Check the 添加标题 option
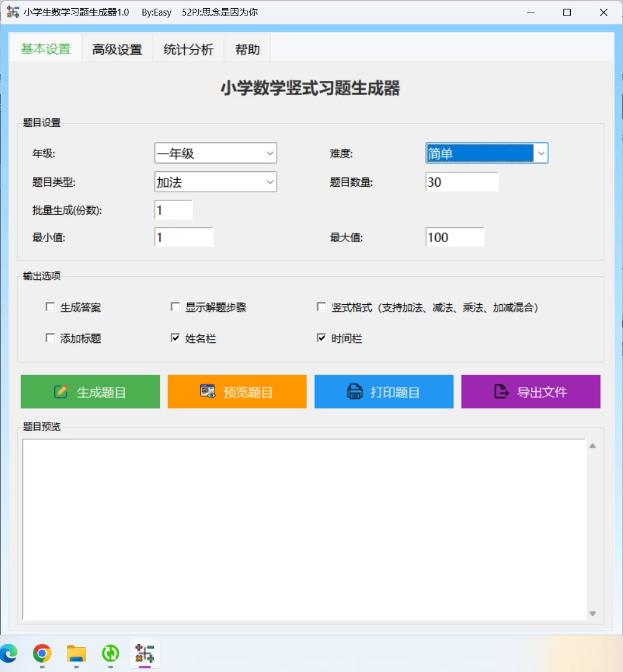Screen dimensions: 623x672 pyautogui.click(x=50, y=338)
